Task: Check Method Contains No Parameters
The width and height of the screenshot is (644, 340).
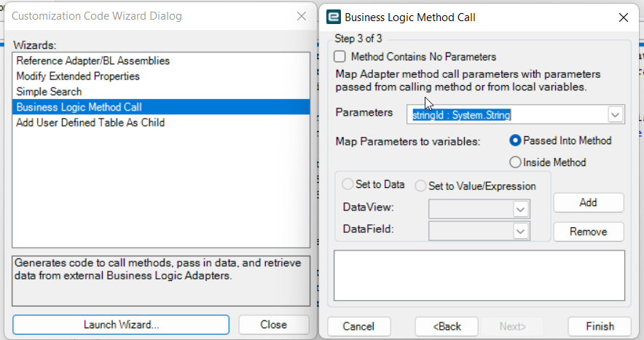Action: pyautogui.click(x=339, y=56)
